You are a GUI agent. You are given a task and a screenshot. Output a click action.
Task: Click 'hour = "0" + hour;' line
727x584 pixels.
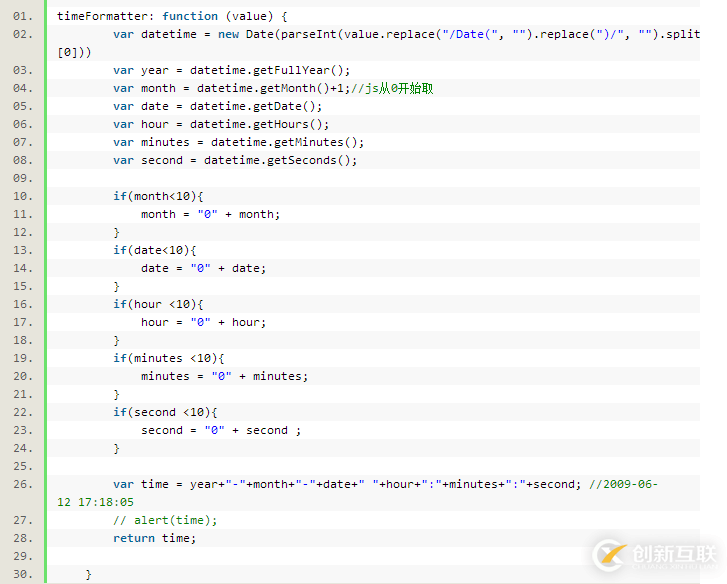click(204, 322)
